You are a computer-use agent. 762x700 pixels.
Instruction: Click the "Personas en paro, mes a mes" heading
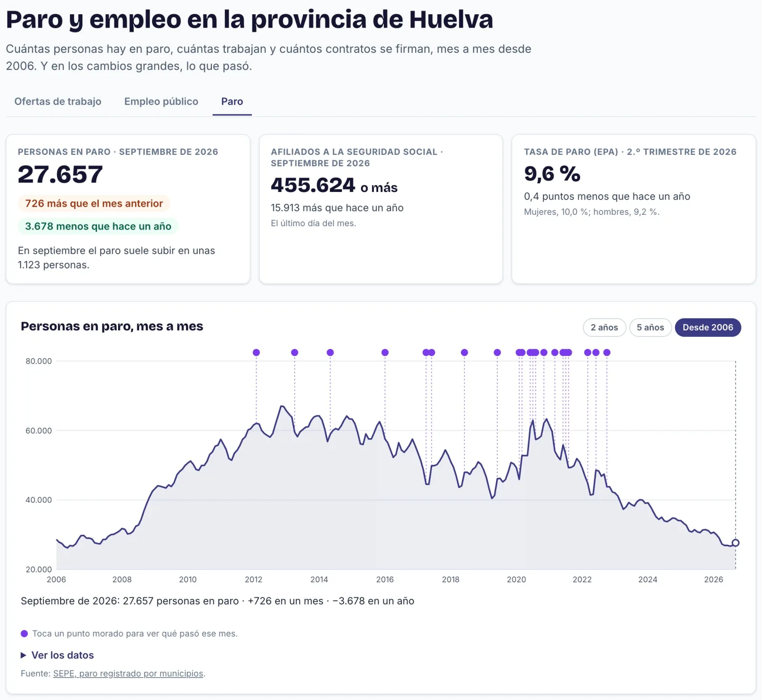coord(112,326)
